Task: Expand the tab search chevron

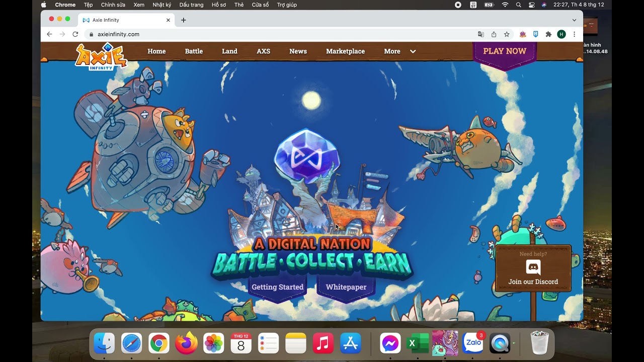Action: [574, 20]
